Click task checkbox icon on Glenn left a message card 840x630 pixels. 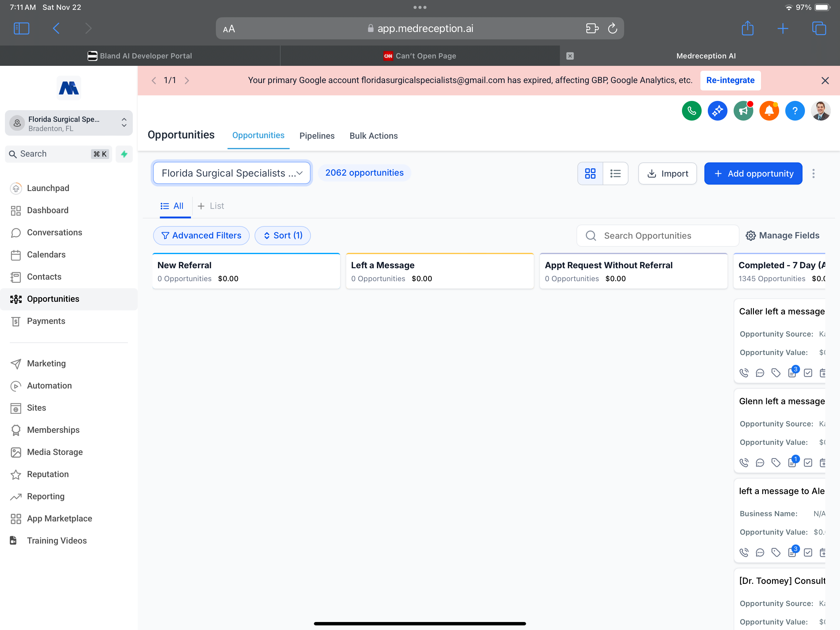point(808,463)
